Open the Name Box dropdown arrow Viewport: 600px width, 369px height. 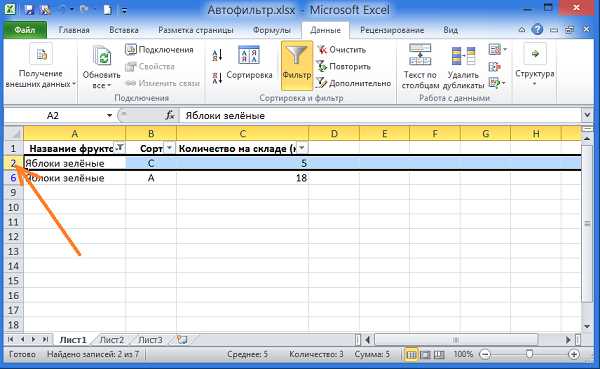pos(109,116)
